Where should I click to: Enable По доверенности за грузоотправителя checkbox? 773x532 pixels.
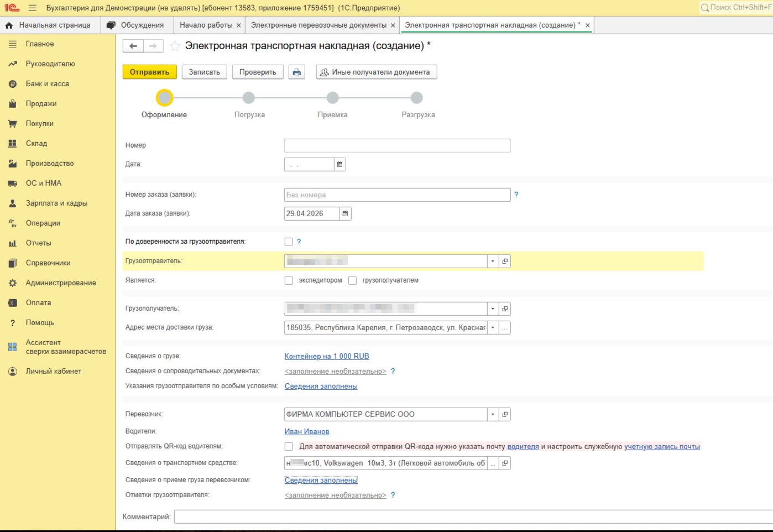(x=289, y=242)
